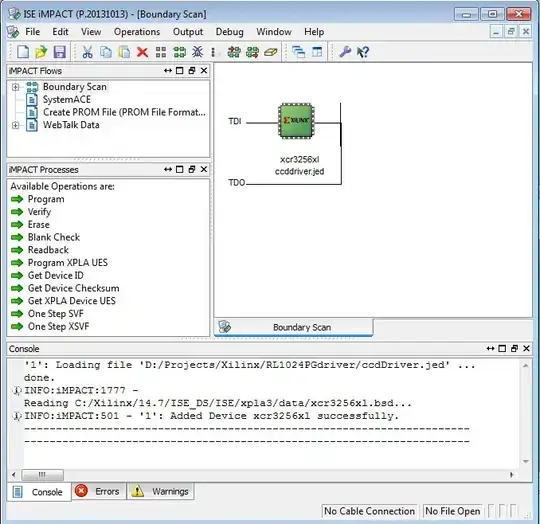Click the cascade windows toolbar icon

[299, 52]
